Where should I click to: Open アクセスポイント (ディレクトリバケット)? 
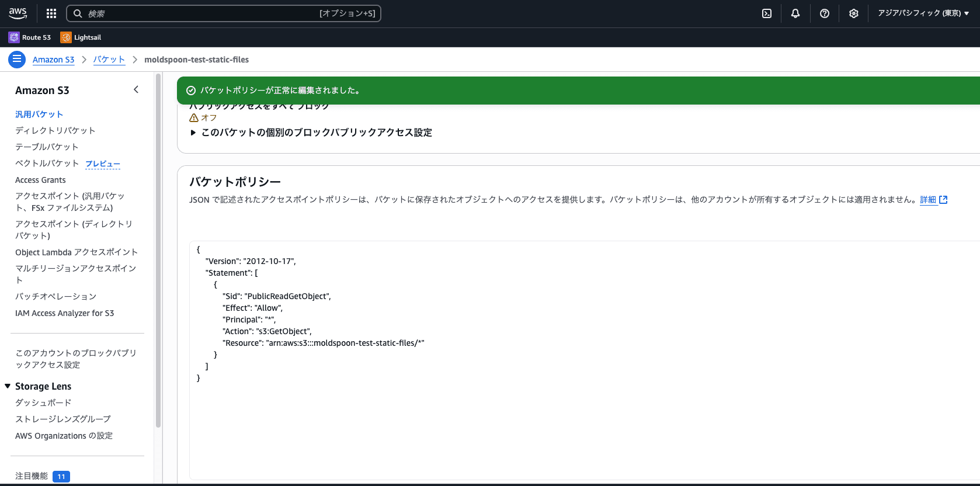tap(74, 230)
